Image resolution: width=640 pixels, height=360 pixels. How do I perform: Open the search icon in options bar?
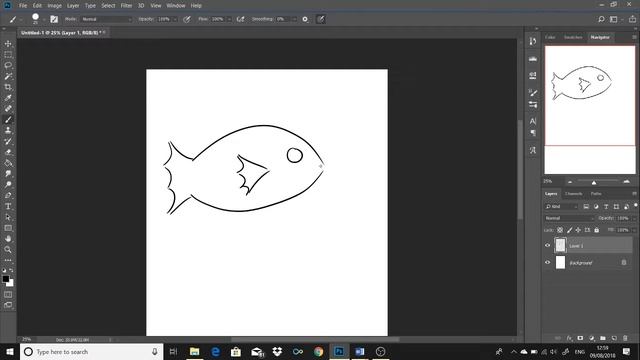pos(601,19)
